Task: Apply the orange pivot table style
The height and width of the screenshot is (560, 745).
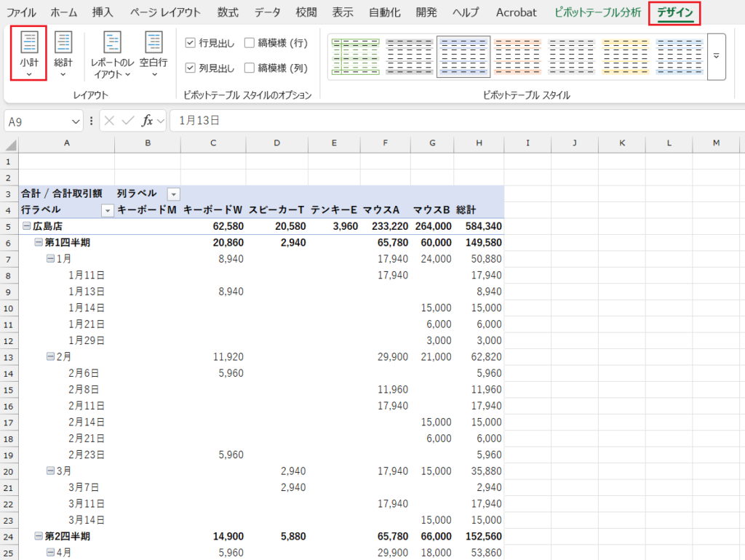Action: (517, 56)
